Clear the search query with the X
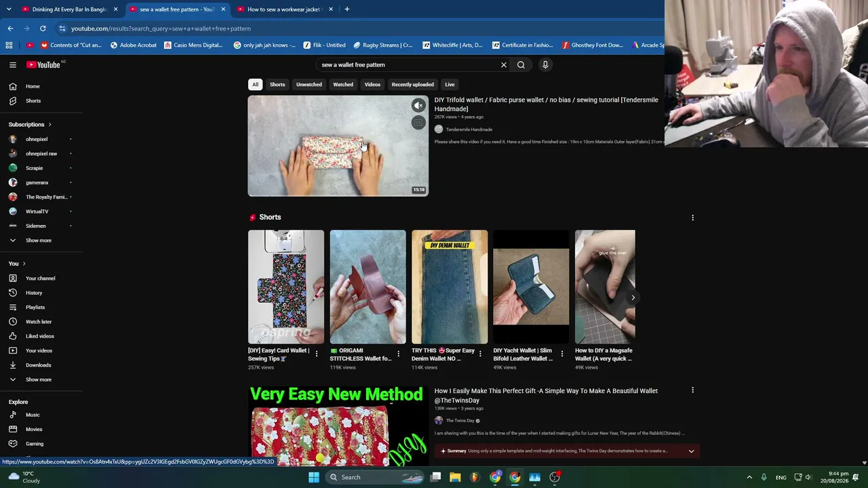868x488 pixels. [x=504, y=65]
